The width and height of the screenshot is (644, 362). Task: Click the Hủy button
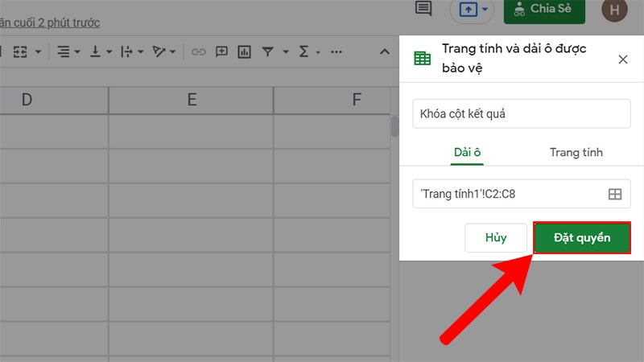click(496, 237)
